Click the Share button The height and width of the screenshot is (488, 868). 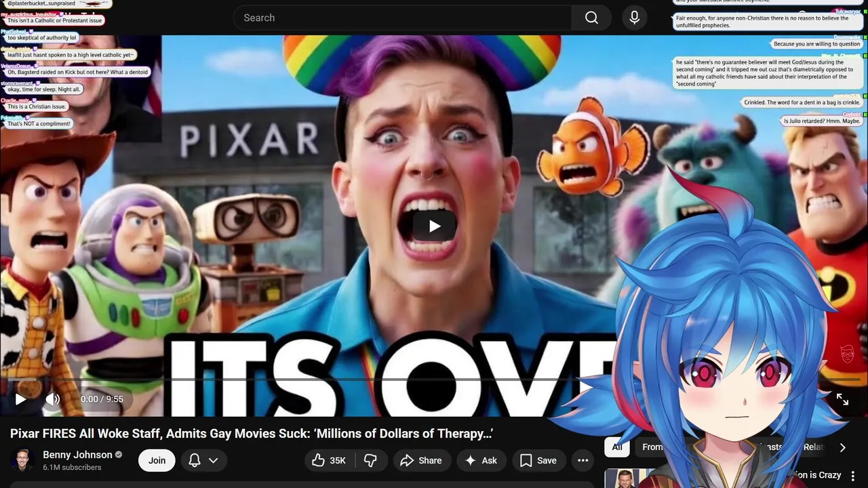421,460
